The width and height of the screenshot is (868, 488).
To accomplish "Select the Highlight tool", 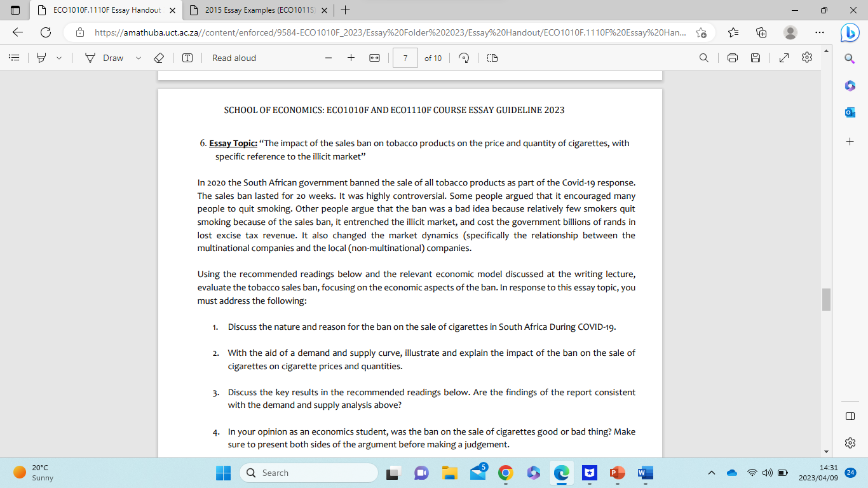I will 40,58.
